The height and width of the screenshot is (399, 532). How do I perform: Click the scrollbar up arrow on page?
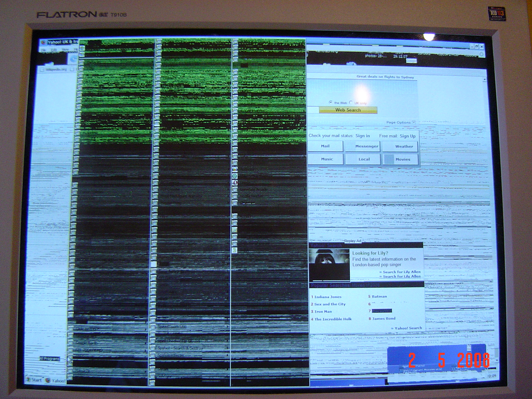[484, 79]
